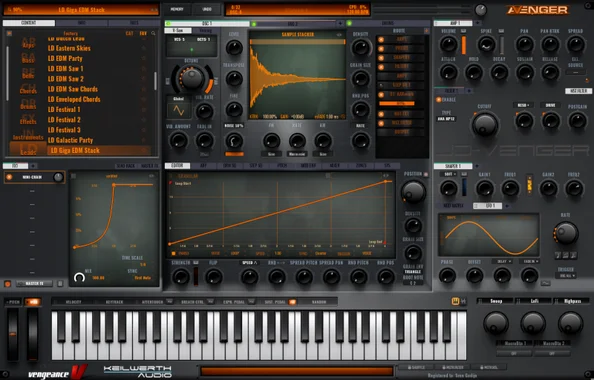The image size is (594, 380).
Task: Open the SPEED mode dropdown below editor
Action: point(250,263)
